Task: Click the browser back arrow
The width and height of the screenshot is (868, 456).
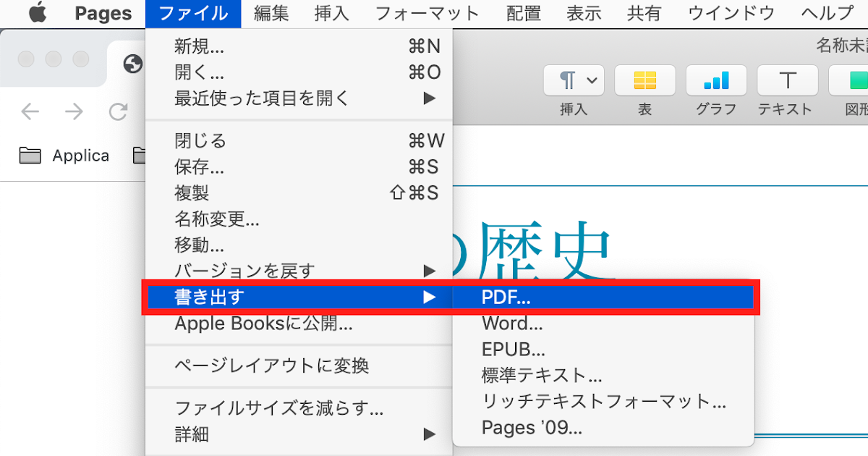Action: coord(30,111)
